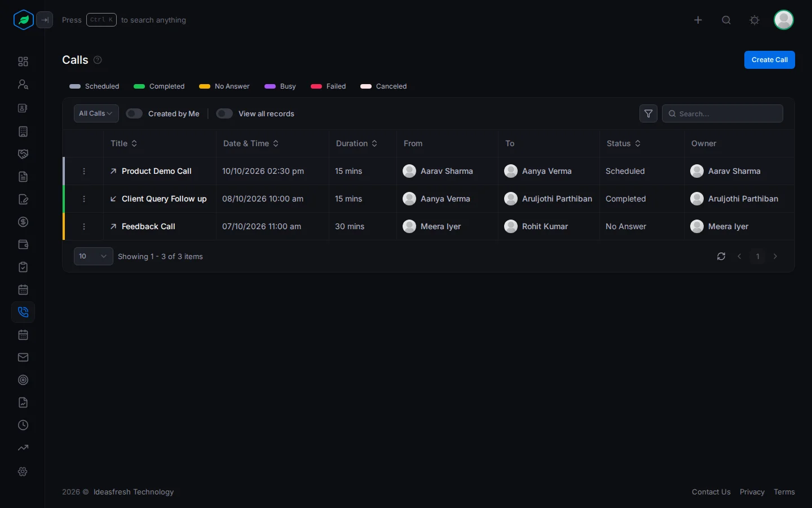
Task: Toggle the Created by Me switch
Action: click(x=134, y=113)
